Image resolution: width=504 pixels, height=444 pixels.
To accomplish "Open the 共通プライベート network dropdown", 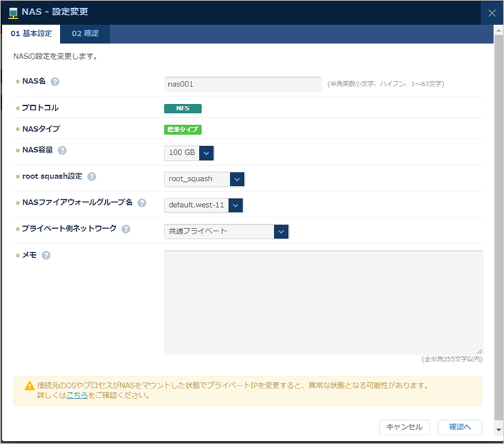I will pos(282,231).
